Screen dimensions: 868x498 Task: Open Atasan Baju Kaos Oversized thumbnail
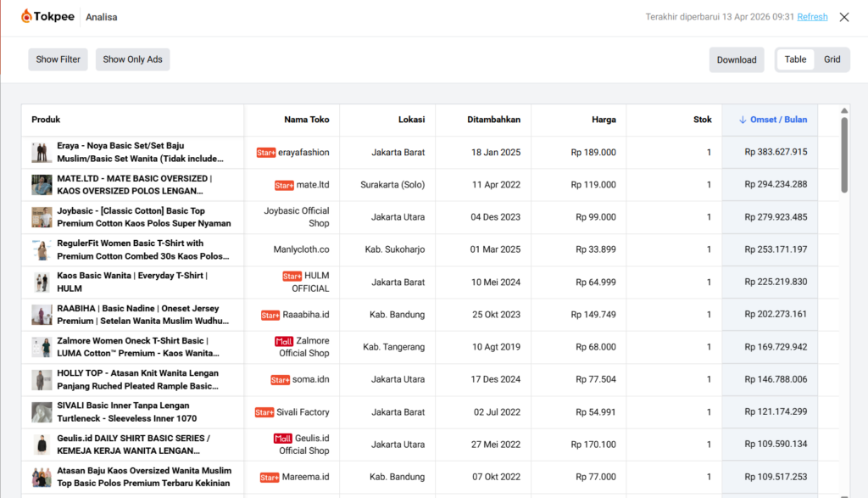42,477
